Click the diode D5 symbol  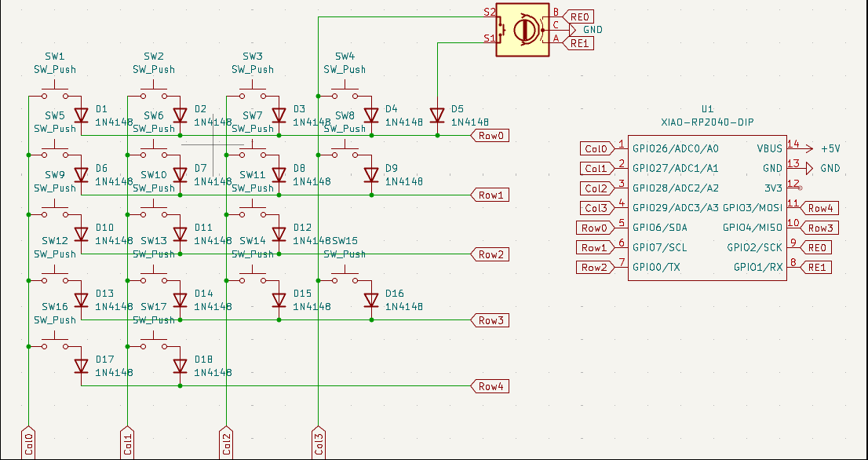437,115
